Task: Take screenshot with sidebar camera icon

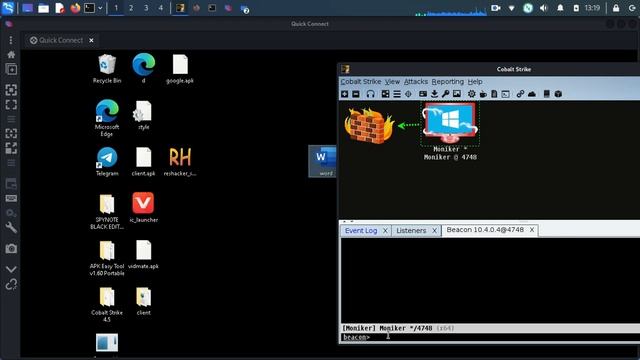Action: pyautogui.click(x=11, y=249)
